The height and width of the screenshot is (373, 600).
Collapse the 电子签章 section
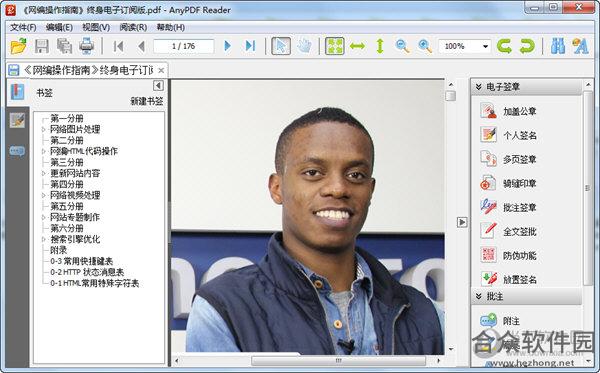tap(478, 87)
